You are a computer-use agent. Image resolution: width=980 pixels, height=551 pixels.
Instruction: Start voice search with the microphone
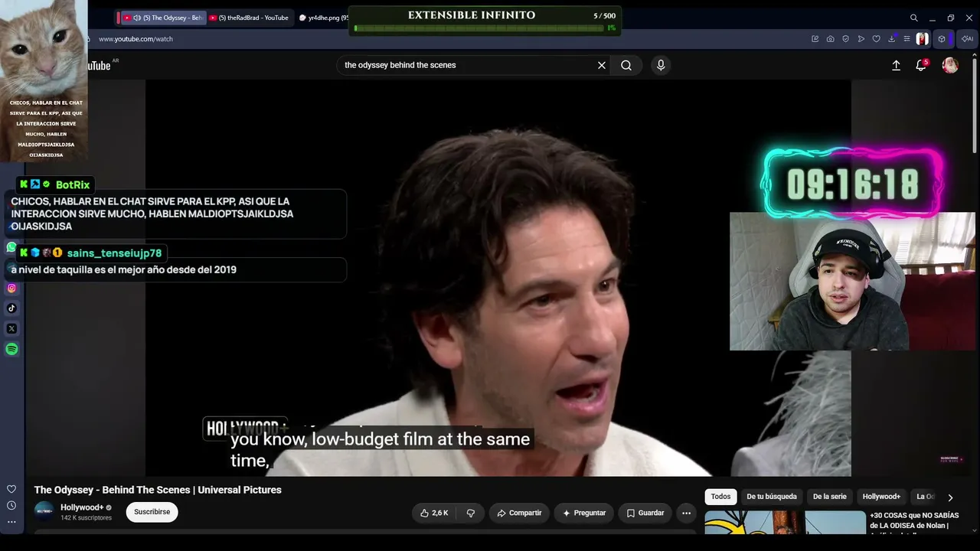click(661, 65)
